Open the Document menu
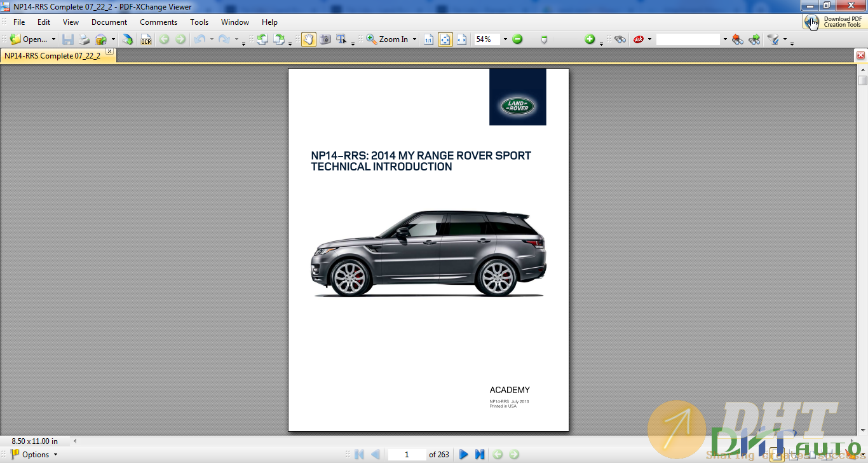Screen dimensions: 868x463 (x=109, y=22)
